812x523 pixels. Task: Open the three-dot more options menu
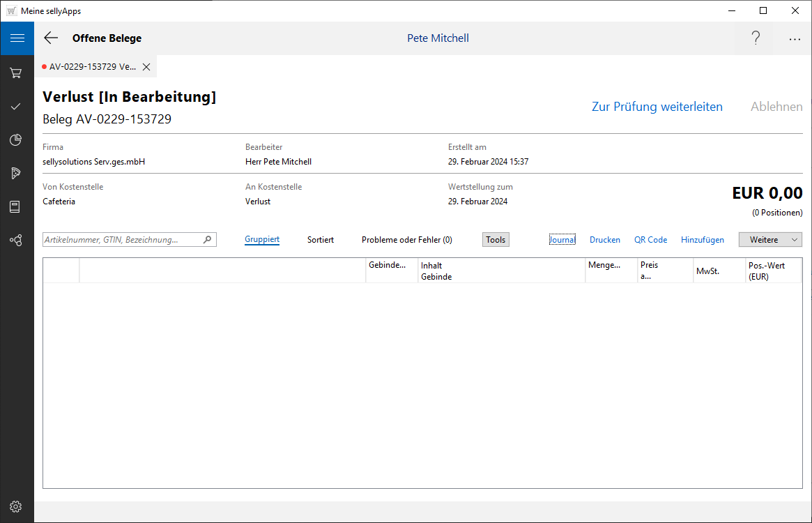(x=795, y=39)
